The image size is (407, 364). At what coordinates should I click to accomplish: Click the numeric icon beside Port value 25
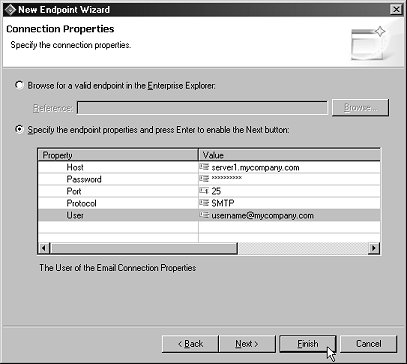point(204,191)
